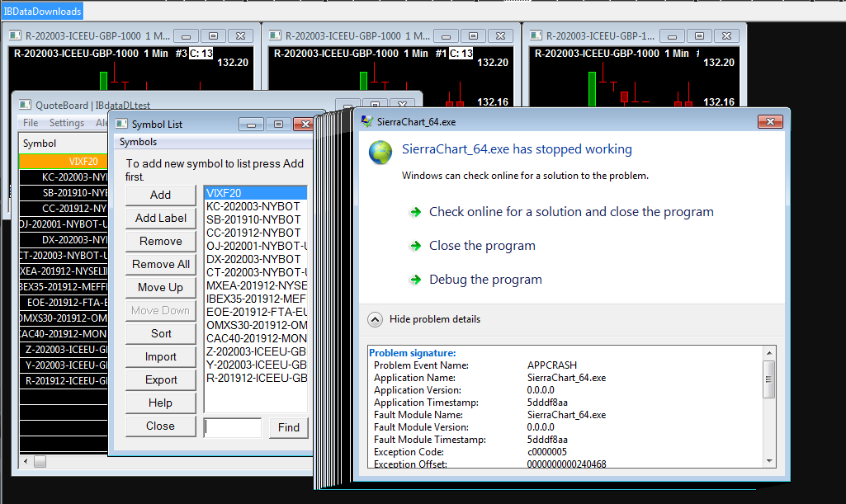Click the Add button in Symbol List
The image size is (846, 504).
coord(160,195)
